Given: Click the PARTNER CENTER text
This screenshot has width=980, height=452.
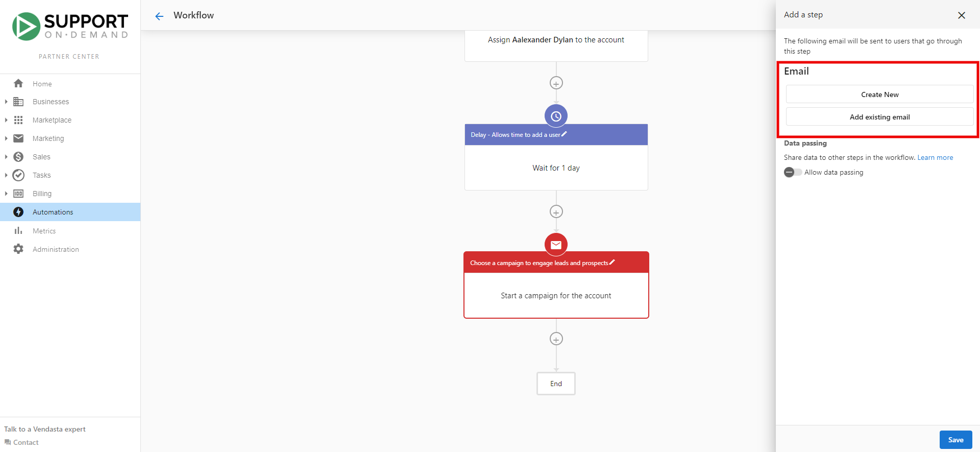Looking at the screenshot, I should pyautogui.click(x=69, y=57).
